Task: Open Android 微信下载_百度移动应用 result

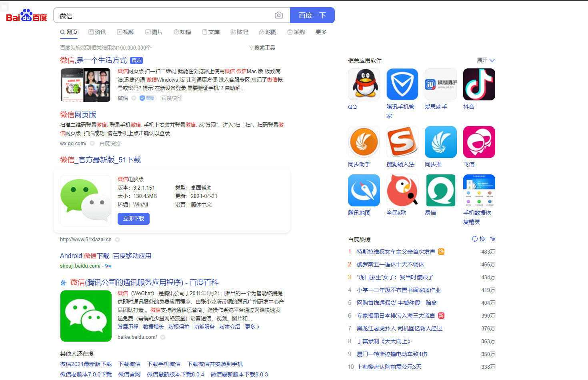Action: coord(106,256)
